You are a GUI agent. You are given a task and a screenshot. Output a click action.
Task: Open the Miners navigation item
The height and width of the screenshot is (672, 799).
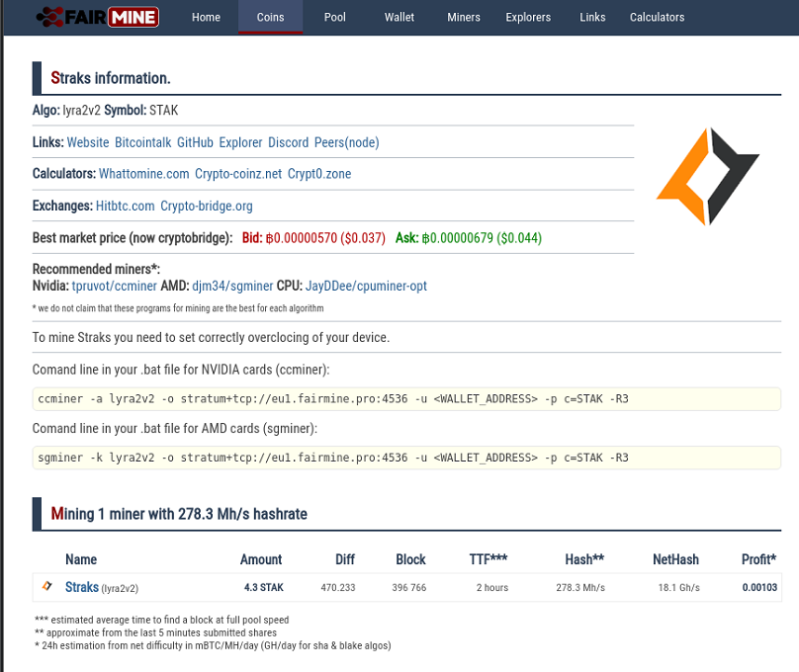click(x=464, y=18)
